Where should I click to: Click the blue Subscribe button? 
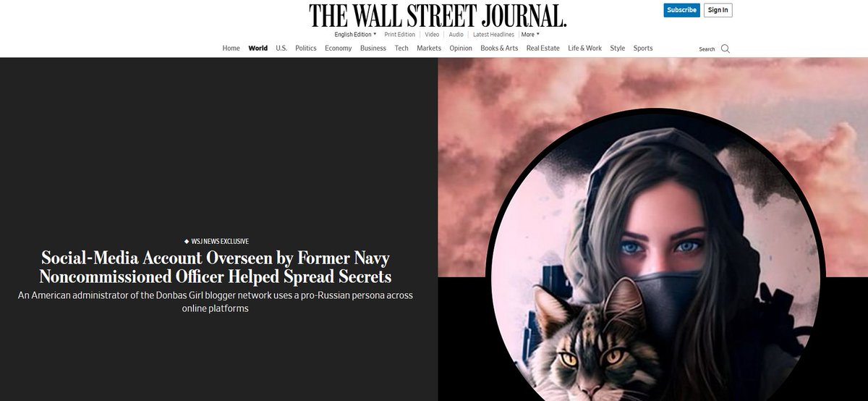(682, 10)
